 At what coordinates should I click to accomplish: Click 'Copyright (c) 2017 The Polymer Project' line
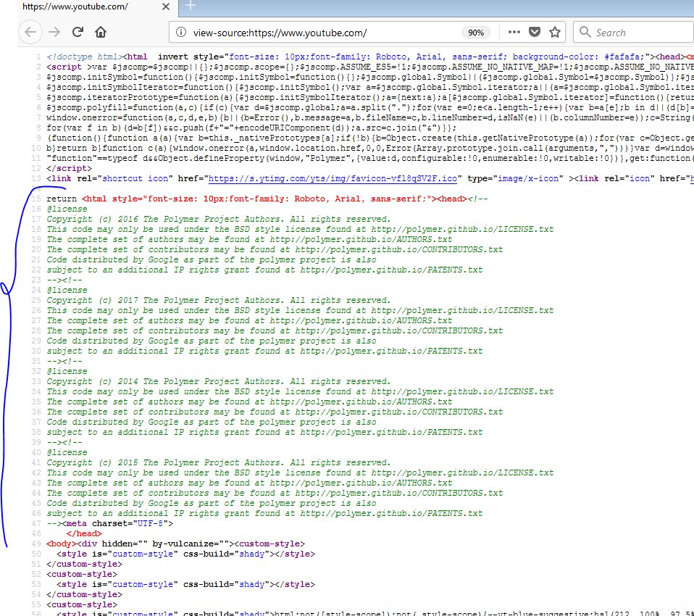pos(219,300)
